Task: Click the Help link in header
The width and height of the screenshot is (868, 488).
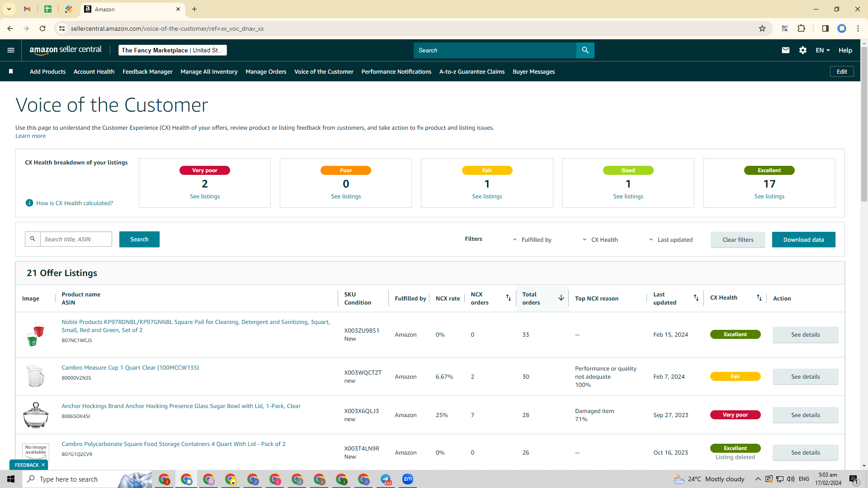Action: point(845,50)
